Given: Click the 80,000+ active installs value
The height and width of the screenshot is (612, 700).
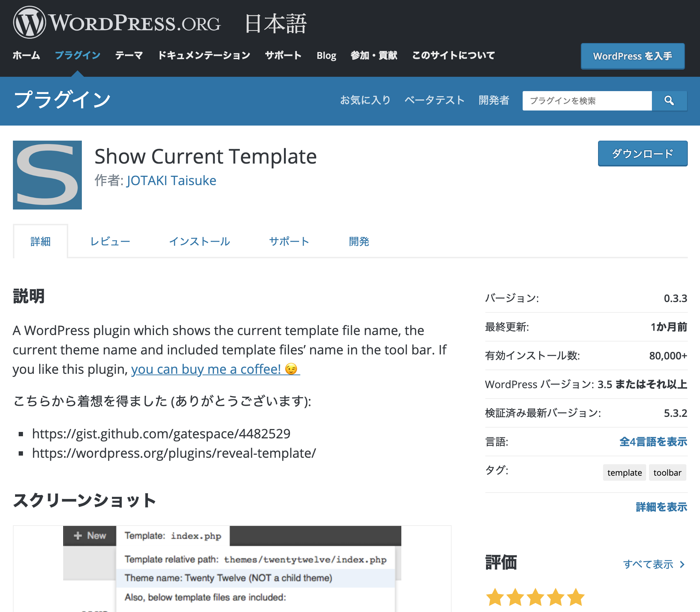Looking at the screenshot, I should 668,356.
